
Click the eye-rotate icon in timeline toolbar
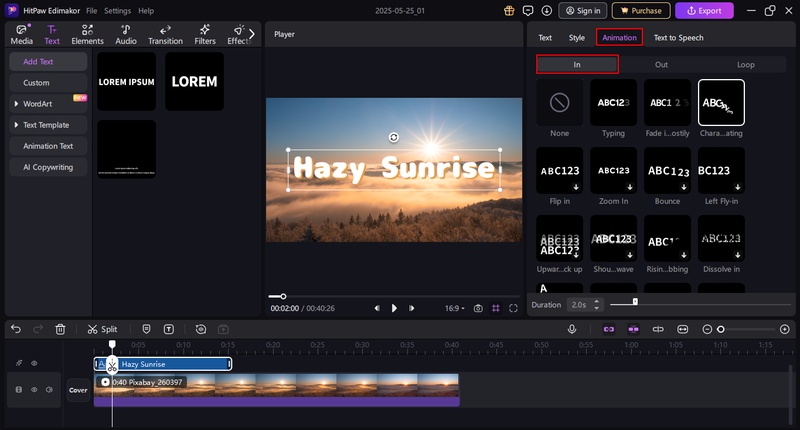tap(201, 329)
